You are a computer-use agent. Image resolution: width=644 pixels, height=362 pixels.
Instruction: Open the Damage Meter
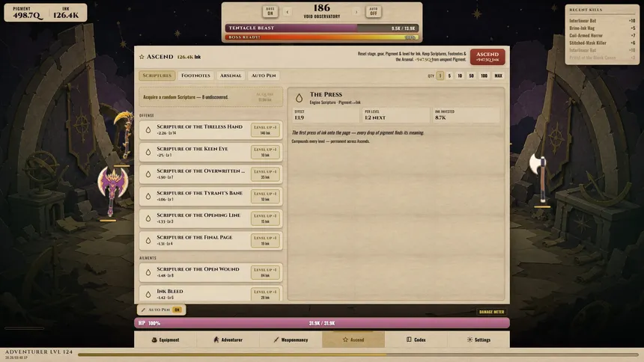492,312
